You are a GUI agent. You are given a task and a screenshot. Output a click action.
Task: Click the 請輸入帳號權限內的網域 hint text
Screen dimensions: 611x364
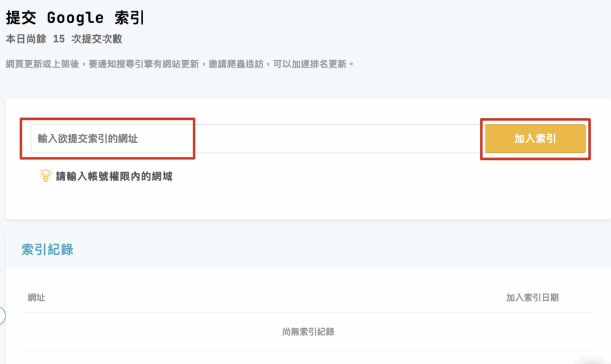(114, 176)
